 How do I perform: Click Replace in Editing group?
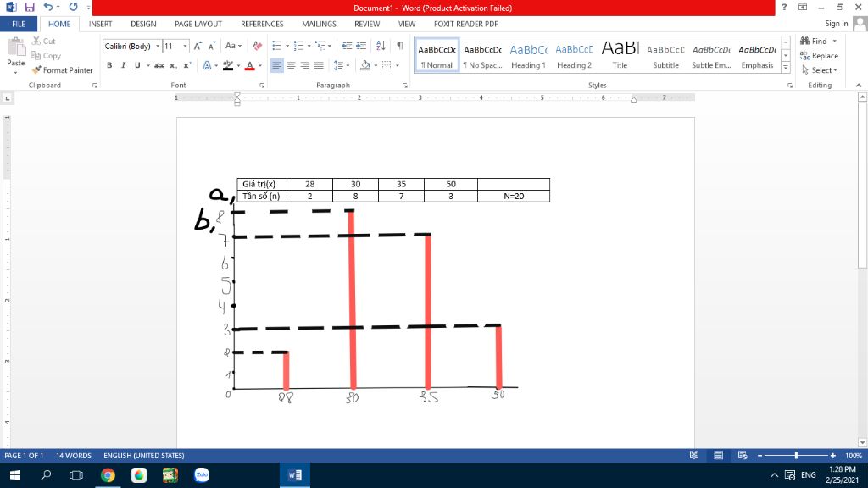point(820,55)
